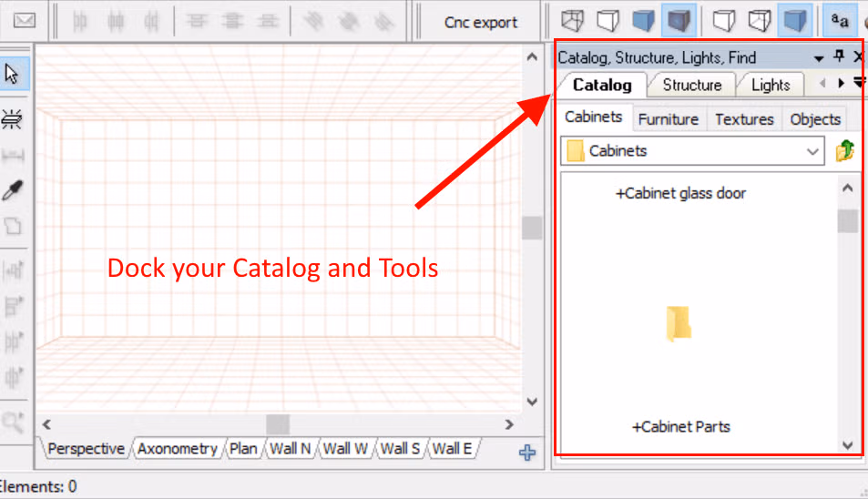Click the viewport vertical scroll down arrow

coord(532,402)
